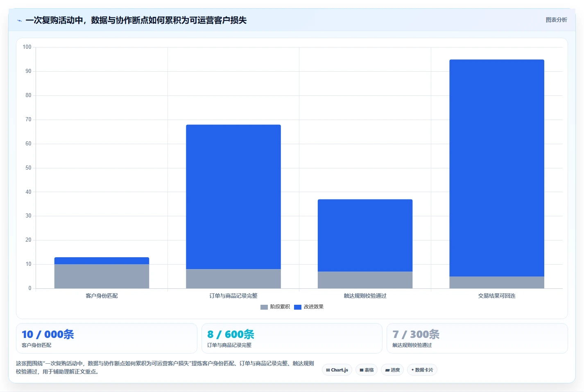Viewport: 584px width, 392px height.
Task: Click the small blue top of 客户身份匹配 bar
Action: tap(102, 261)
